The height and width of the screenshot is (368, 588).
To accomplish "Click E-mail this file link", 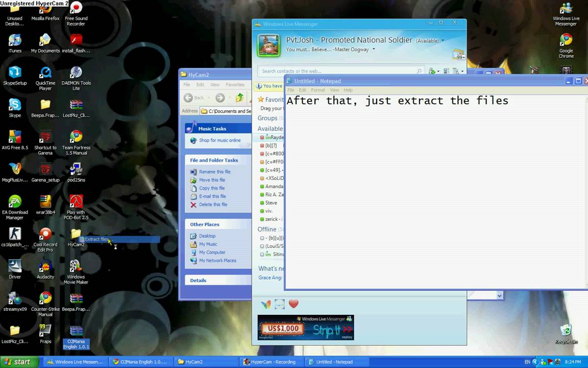I will point(212,196).
